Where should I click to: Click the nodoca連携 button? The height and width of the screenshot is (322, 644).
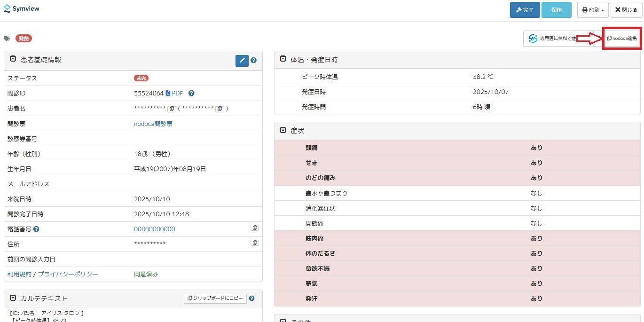pos(621,39)
